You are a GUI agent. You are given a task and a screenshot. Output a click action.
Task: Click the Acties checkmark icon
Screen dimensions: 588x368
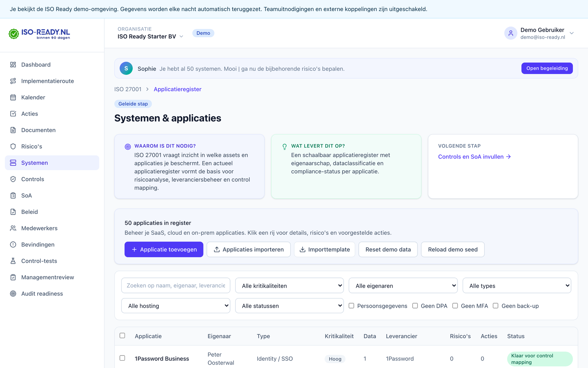pyautogui.click(x=13, y=114)
